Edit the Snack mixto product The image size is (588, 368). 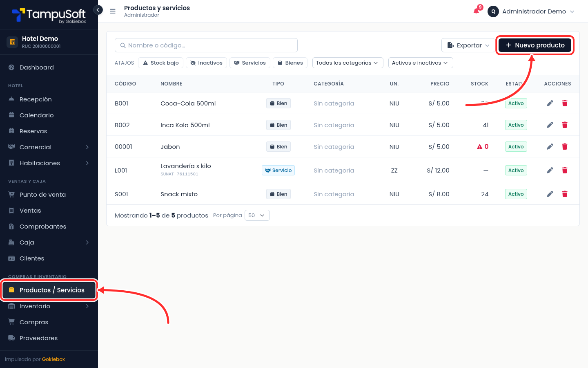click(x=550, y=194)
